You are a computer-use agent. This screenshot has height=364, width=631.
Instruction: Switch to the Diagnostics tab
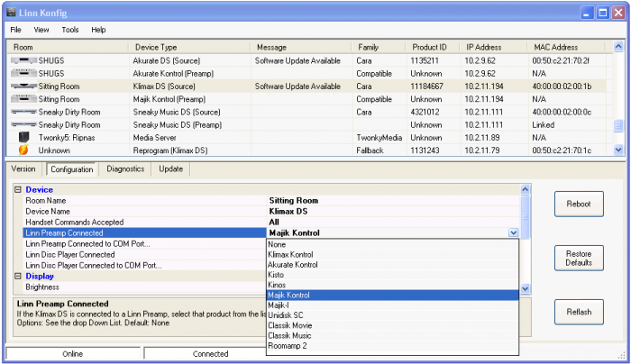tap(125, 168)
